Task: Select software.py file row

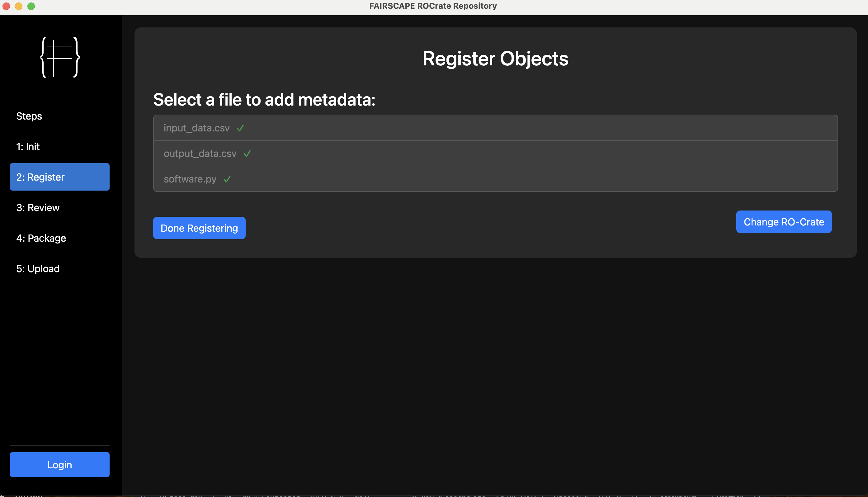Action: tap(495, 179)
